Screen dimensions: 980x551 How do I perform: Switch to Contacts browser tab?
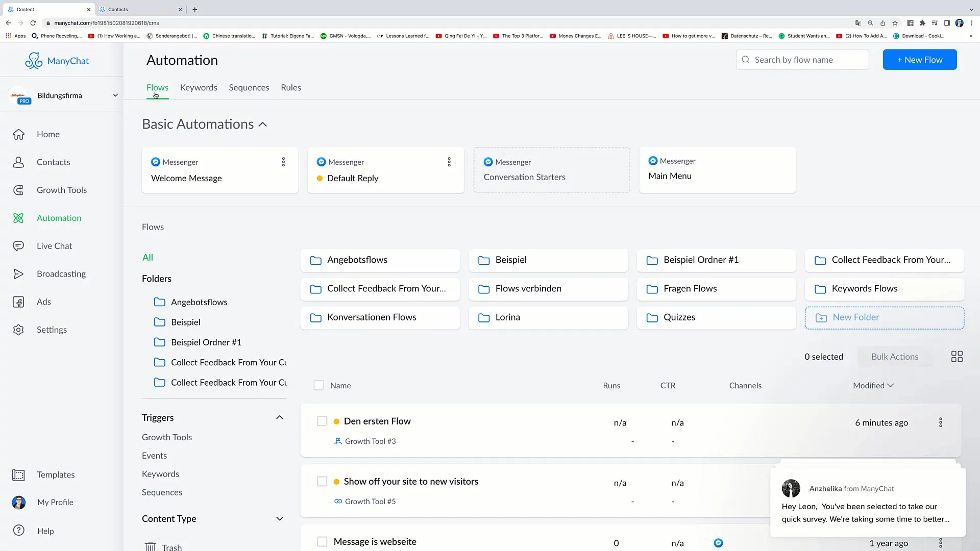[140, 9]
